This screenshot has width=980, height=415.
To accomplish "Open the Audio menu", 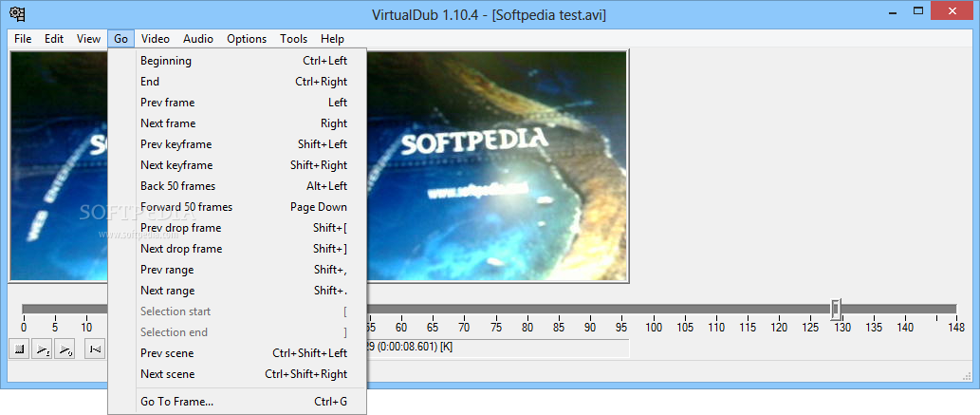I will point(197,39).
